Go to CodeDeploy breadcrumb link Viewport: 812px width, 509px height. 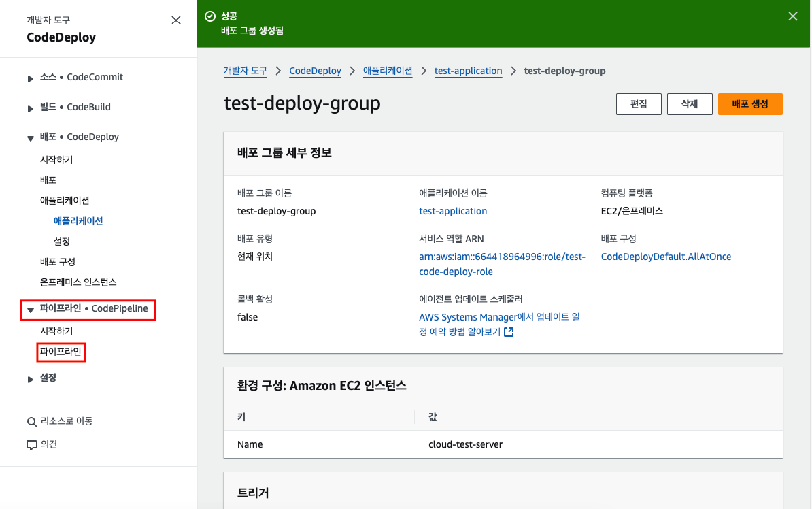[x=315, y=71]
